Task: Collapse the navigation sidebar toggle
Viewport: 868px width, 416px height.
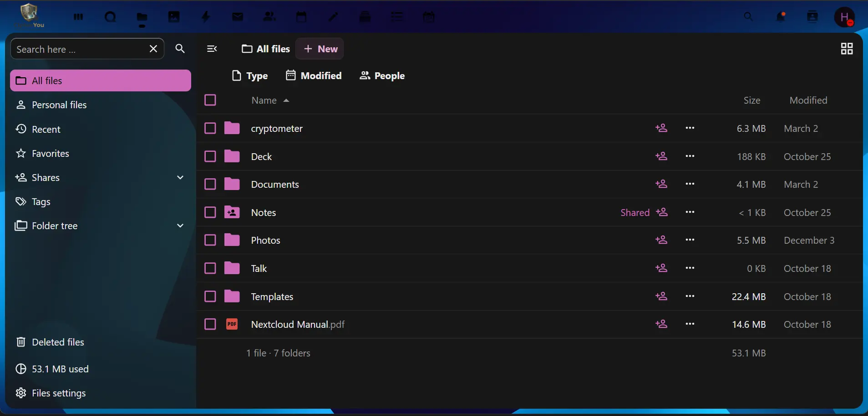Action: (212, 49)
